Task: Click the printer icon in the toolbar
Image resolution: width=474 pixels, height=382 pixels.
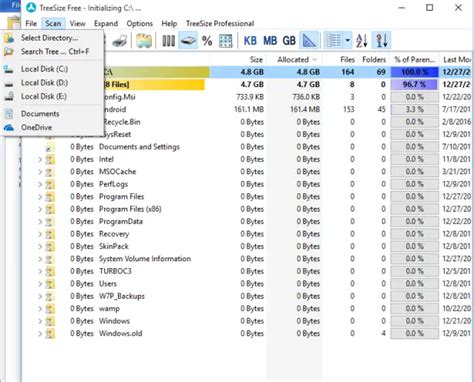Action: point(120,41)
